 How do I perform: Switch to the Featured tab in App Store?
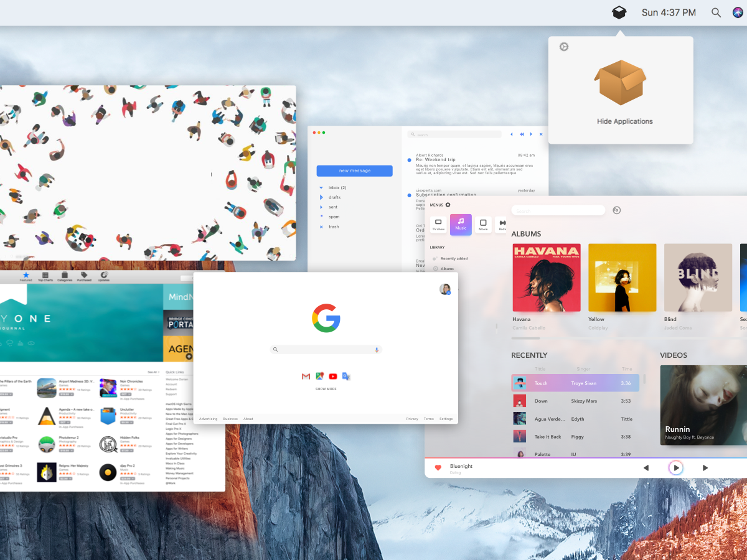point(26,274)
